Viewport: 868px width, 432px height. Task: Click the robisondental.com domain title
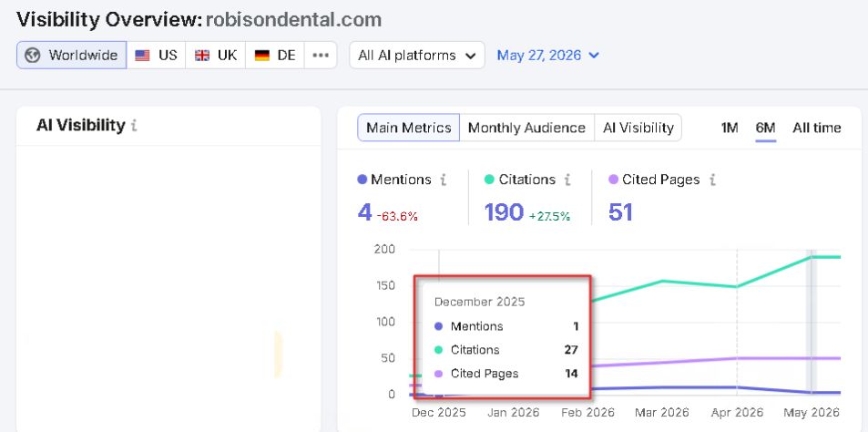coord(293,20)
